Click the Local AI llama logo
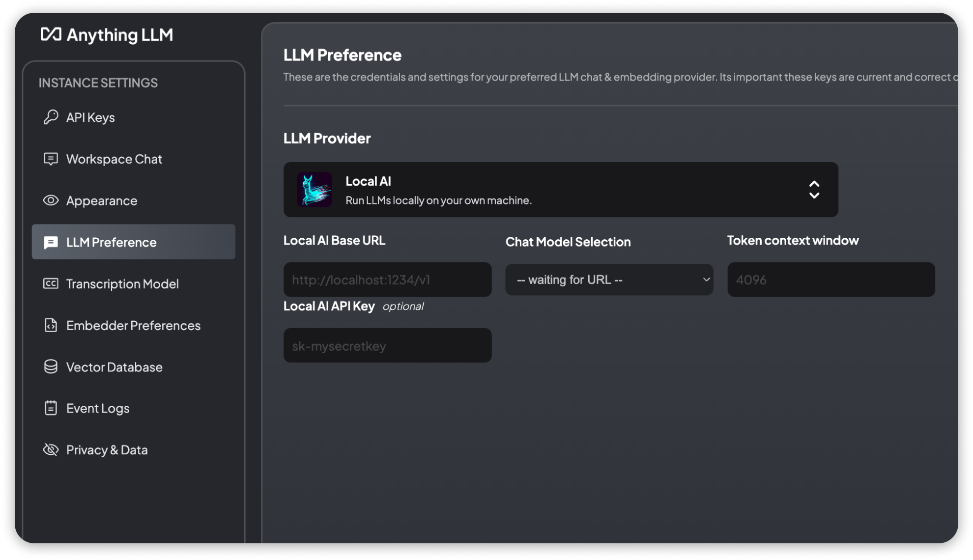The image size is (973, 560). tap(315, 190)
